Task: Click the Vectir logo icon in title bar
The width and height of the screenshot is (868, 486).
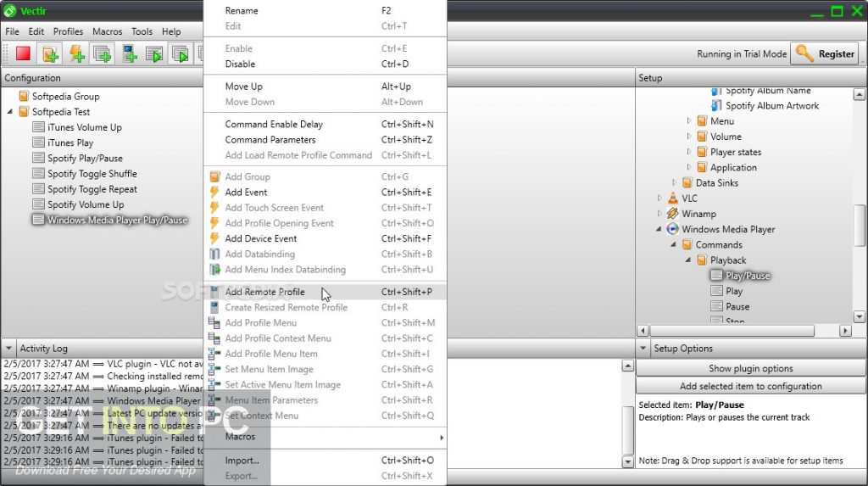Action: tap(10, 10)
